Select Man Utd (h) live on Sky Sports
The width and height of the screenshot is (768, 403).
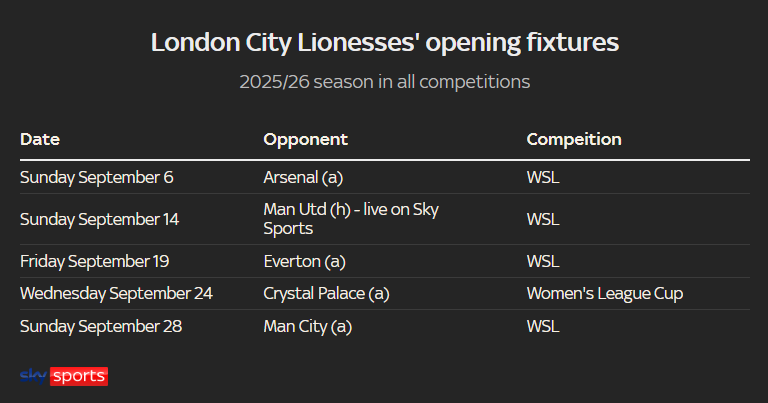point(351,218)
